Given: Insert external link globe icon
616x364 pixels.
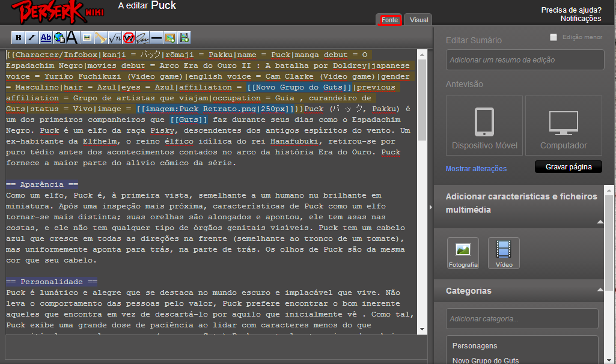Looking at the screenshot, I should coord(59,38).
